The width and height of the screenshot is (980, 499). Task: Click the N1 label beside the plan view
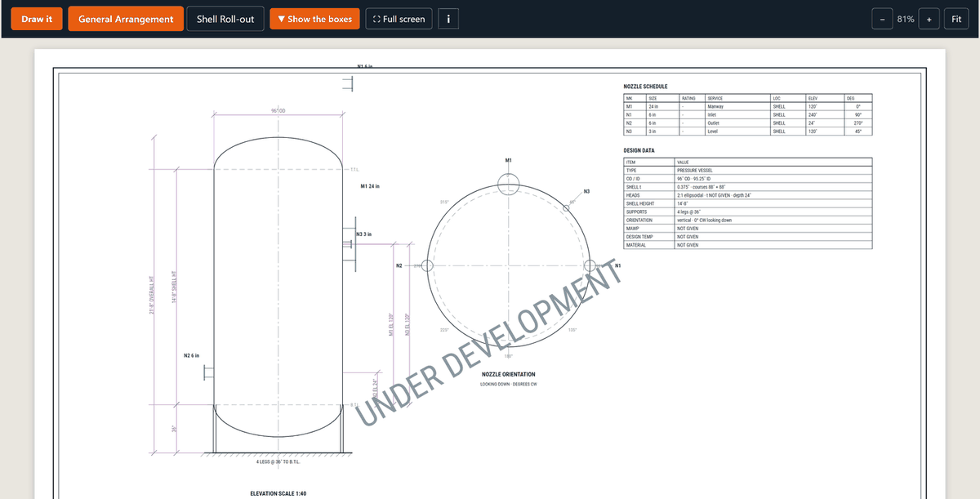tap(618, 265)
